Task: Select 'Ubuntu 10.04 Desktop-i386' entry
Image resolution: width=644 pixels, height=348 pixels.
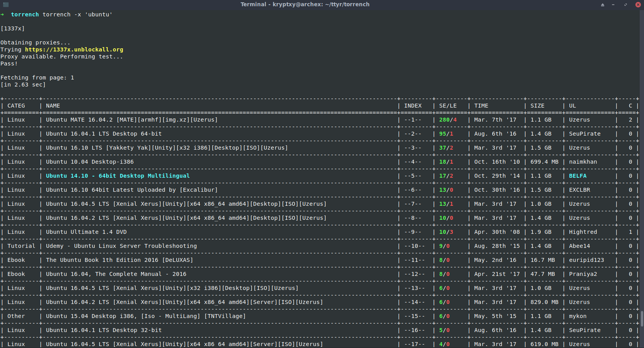Action: pos(90,162)
